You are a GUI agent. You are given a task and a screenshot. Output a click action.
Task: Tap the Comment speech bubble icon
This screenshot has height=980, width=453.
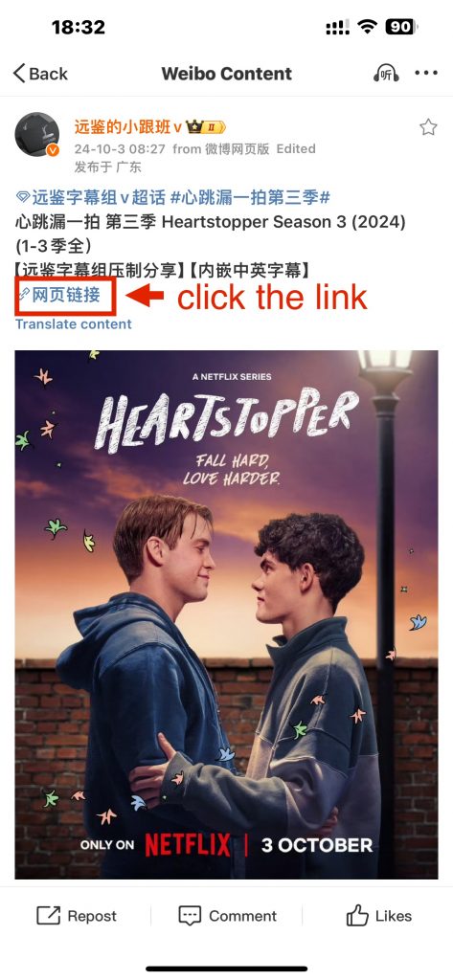point(190,916)
